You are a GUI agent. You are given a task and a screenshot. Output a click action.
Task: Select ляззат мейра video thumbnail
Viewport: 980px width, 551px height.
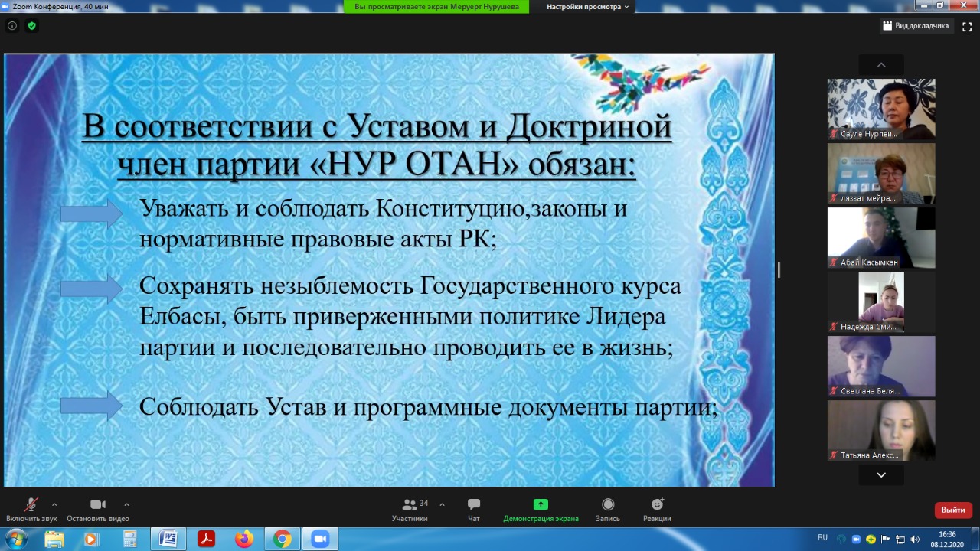[x=881, y=173]
